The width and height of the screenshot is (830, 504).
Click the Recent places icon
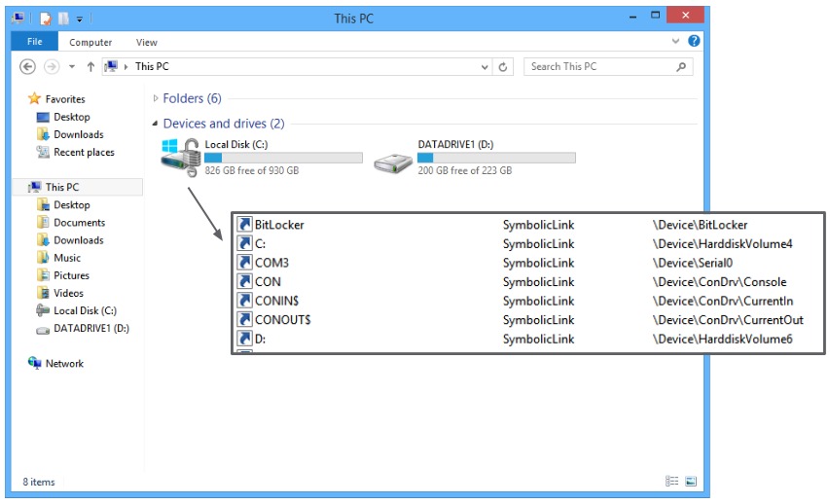coord(43,152)
